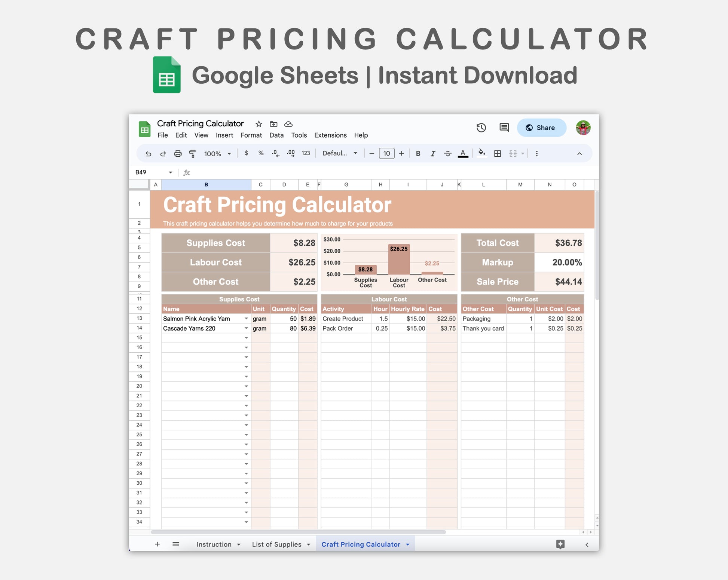
Task: Star the Craft Pricing Calculator document
Action: (x=259, y=124)
